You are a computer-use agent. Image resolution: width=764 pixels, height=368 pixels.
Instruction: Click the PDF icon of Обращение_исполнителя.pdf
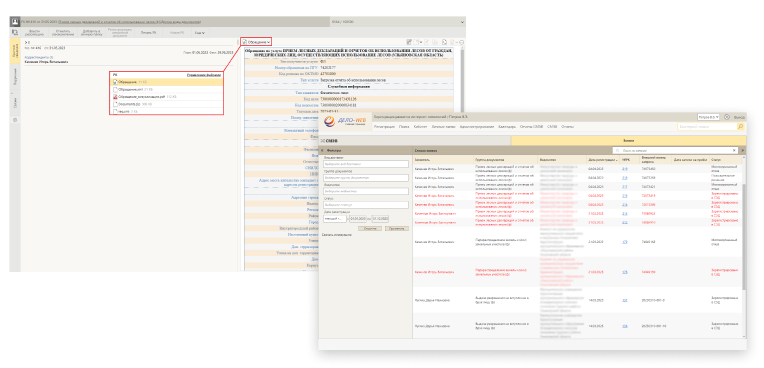coord(115,97)
